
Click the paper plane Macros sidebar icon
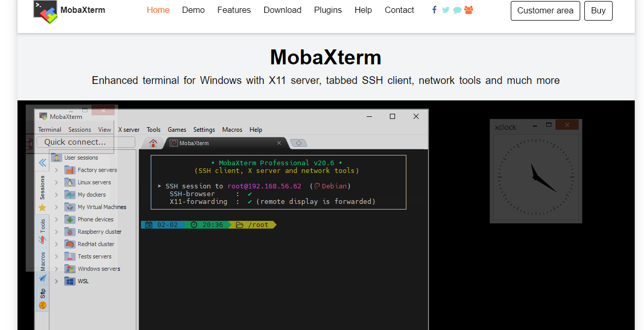click(x=42, y=278)
